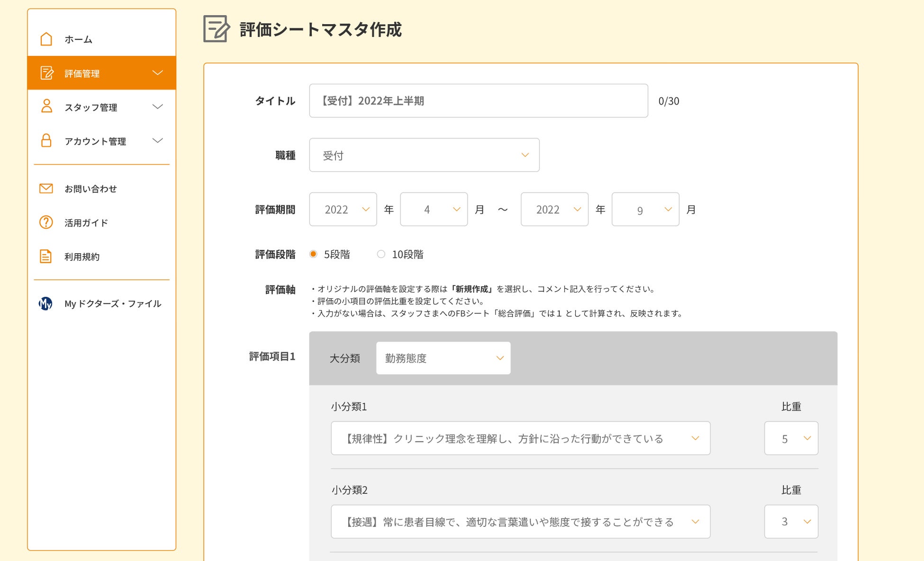Select the 5段階 radio button
Image resolution: width=924 pixels, height=561 pixels.
point(313,254)
